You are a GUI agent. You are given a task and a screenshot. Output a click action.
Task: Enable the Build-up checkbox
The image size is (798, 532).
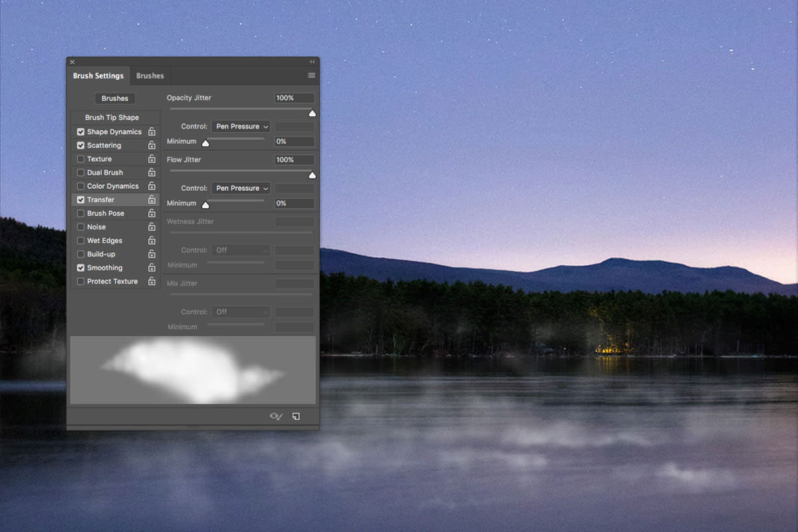click(80, 254)
